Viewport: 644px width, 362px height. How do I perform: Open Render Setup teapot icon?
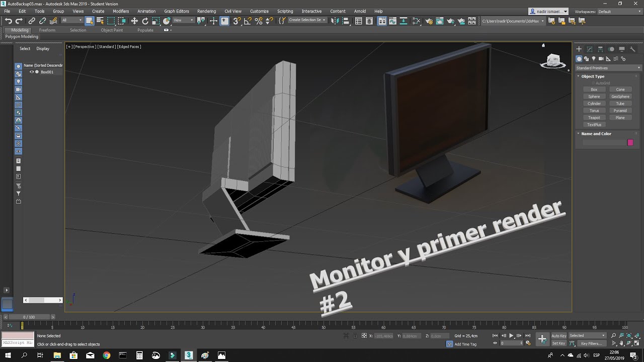click(x=429, y=21)
